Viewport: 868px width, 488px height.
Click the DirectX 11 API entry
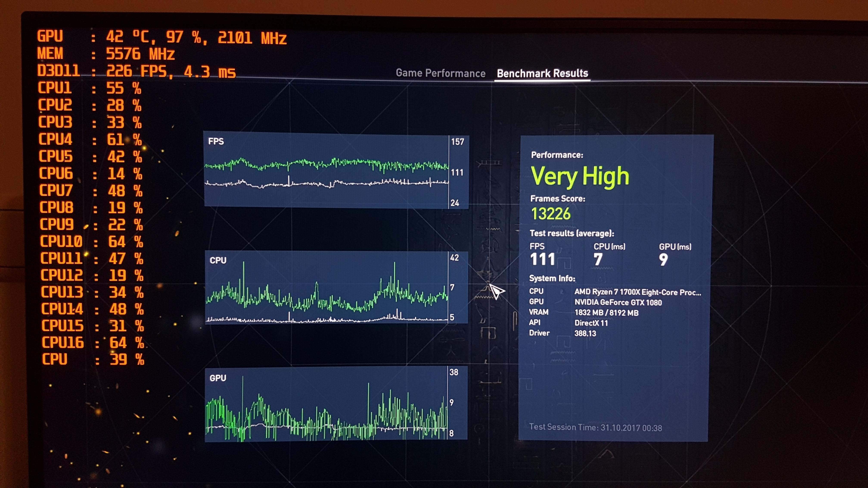tap(591, 323)
